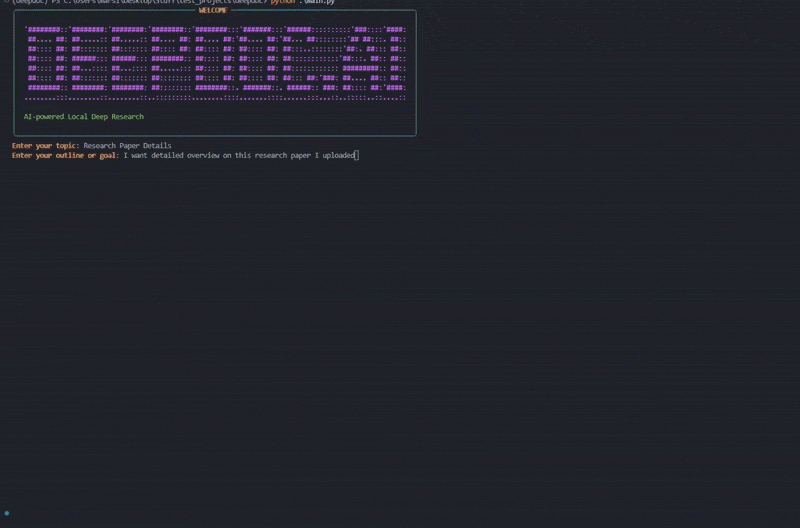The image size is (800, 528).
Task: Click the words I want in goal input
Action: (x=134, y=155)
